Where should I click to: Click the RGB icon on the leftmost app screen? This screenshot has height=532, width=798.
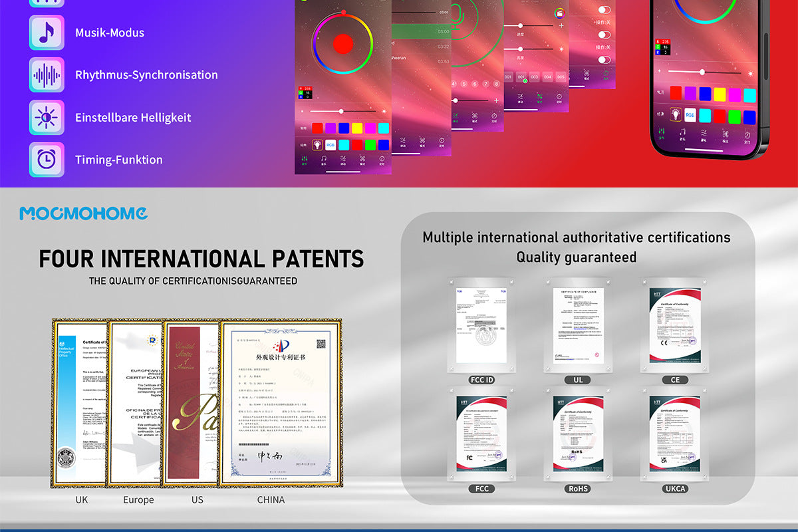331,145
